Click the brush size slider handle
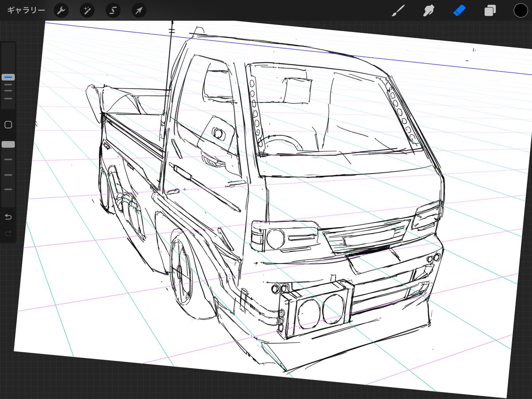This screenshot has width=532, height=399. (x=8, y=77)
